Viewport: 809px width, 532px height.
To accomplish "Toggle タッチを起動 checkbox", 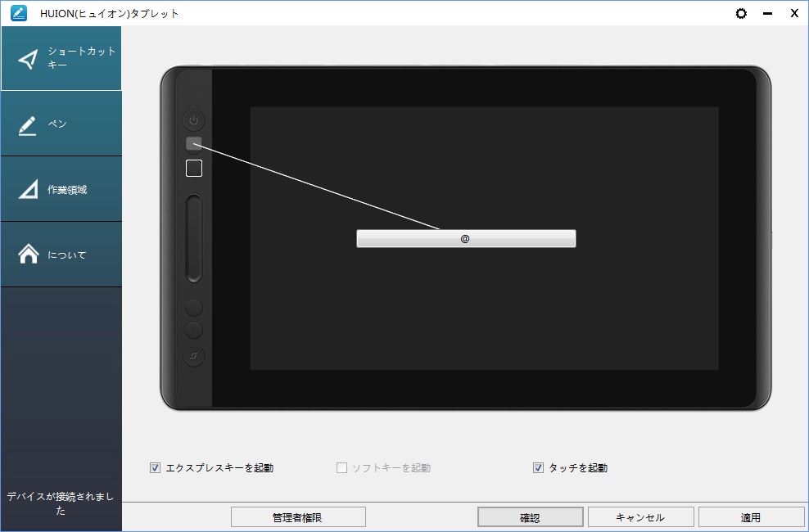I will point(538,467).
